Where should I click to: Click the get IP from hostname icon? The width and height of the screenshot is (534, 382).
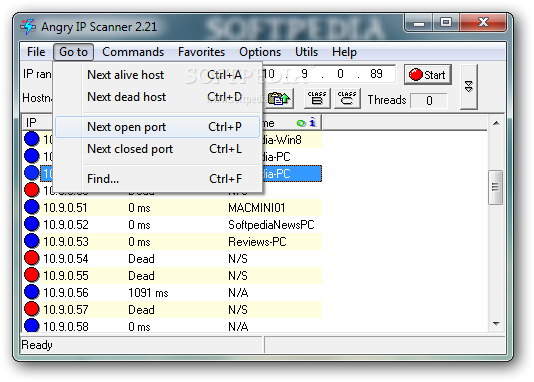coord(278,99)
